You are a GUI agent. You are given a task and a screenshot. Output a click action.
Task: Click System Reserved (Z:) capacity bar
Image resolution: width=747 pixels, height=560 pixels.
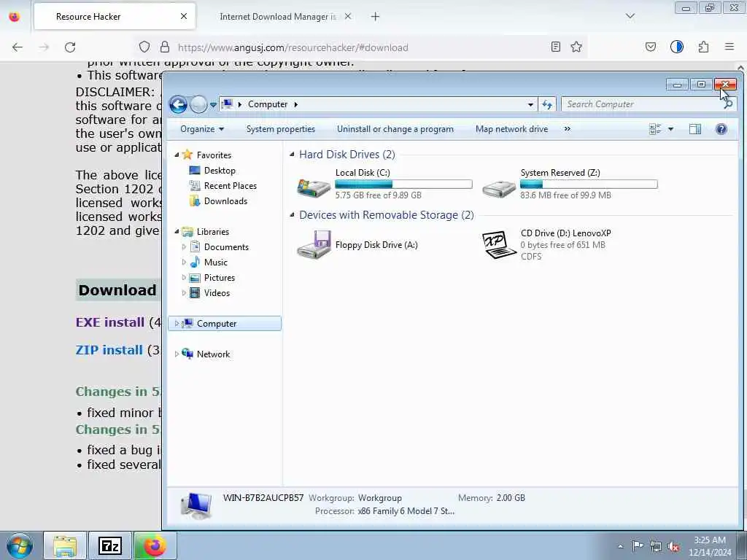pos(589,184)
